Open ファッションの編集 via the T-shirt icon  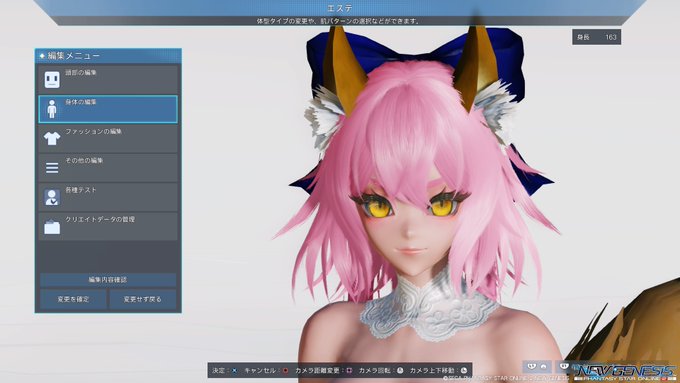point(52,139)
